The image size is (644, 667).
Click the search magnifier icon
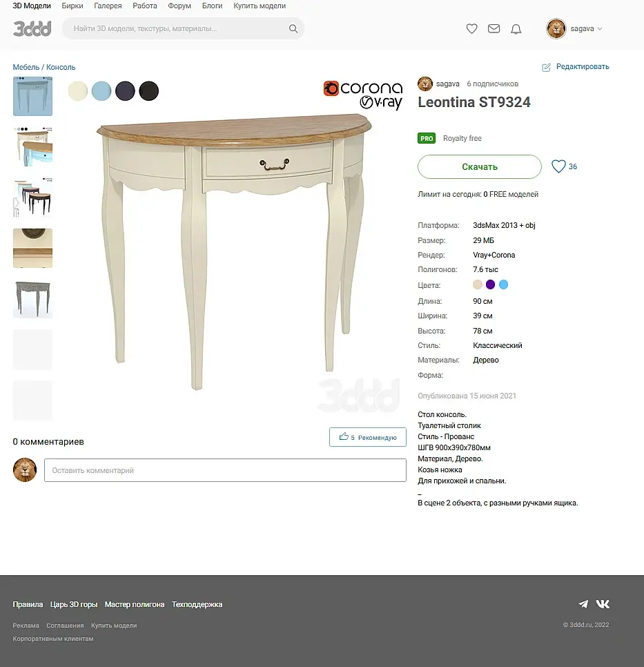click(293, 28)
